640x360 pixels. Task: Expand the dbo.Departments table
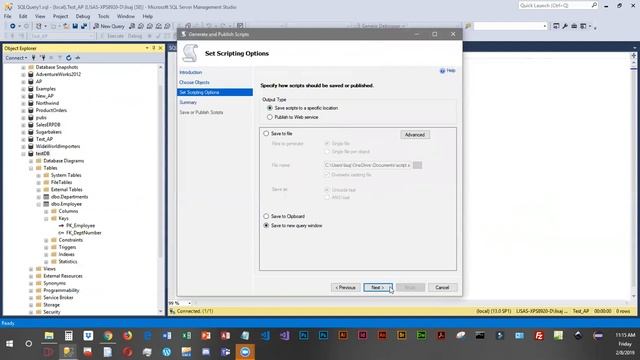coord(39,197)
